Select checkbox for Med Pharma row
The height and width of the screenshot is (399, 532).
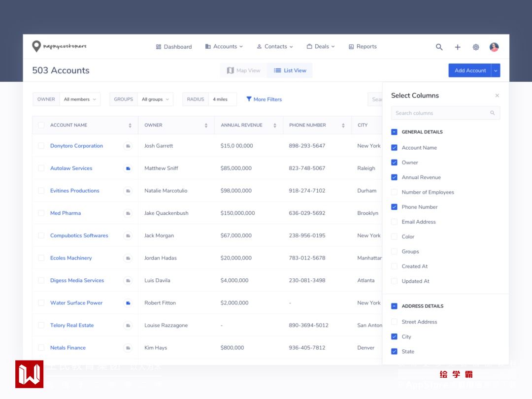[41, 213]
